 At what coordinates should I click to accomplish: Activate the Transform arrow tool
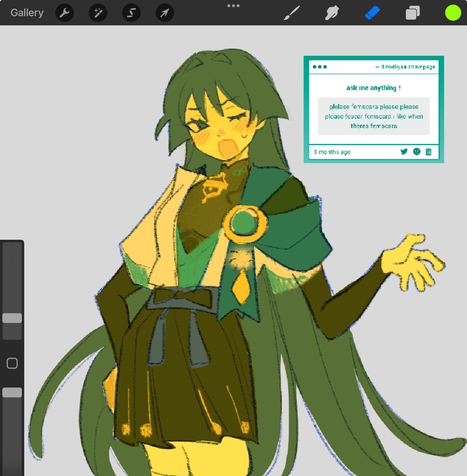click(165, 13)
